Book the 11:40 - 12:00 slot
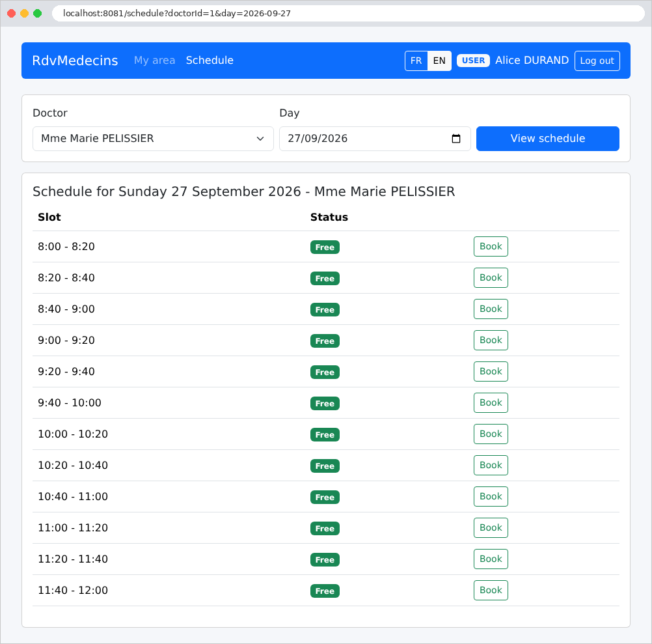This screenshot has height=644, width=652. [491, 589]
